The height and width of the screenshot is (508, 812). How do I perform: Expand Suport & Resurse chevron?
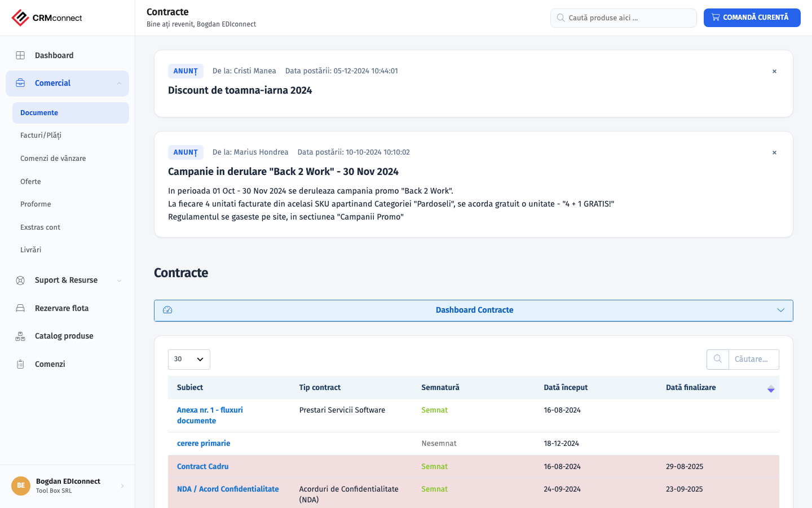pyautogui.click(x=119, y=281)
